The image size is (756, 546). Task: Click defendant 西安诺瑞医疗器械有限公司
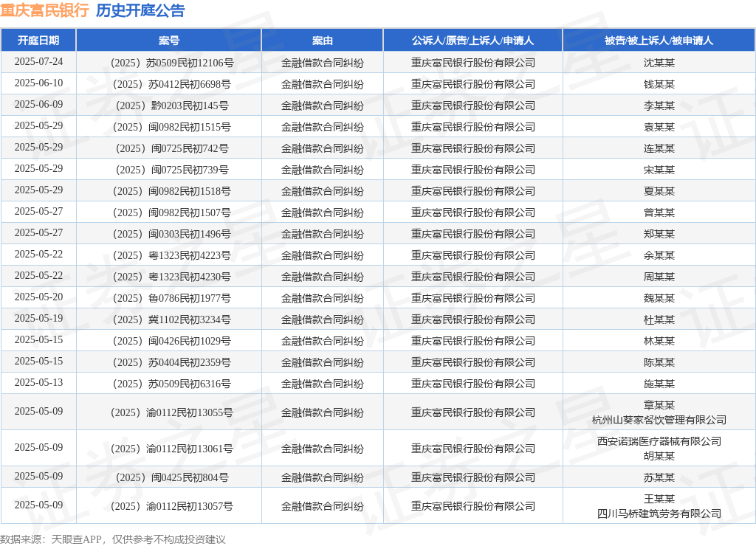click(x=659, y=441)
